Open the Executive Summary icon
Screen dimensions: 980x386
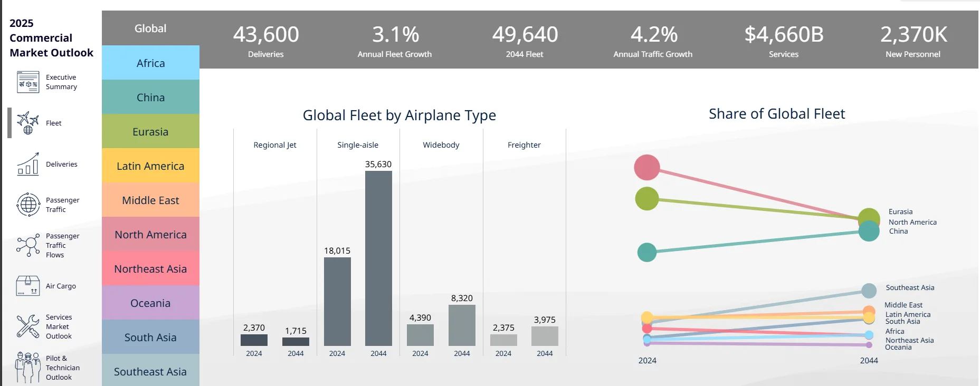[28, 82]
